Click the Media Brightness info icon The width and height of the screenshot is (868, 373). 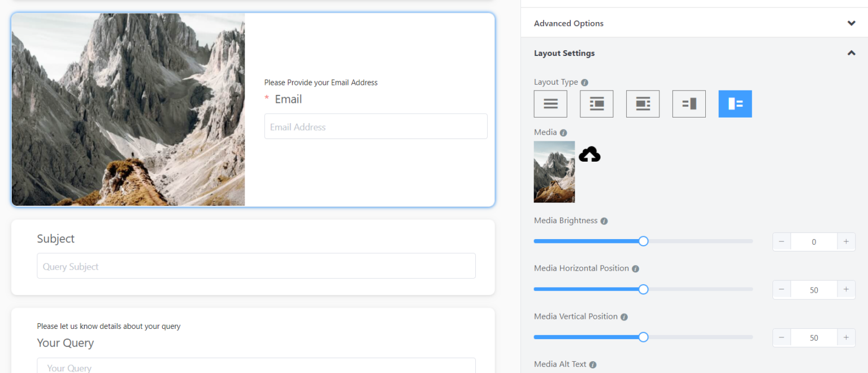604,220
